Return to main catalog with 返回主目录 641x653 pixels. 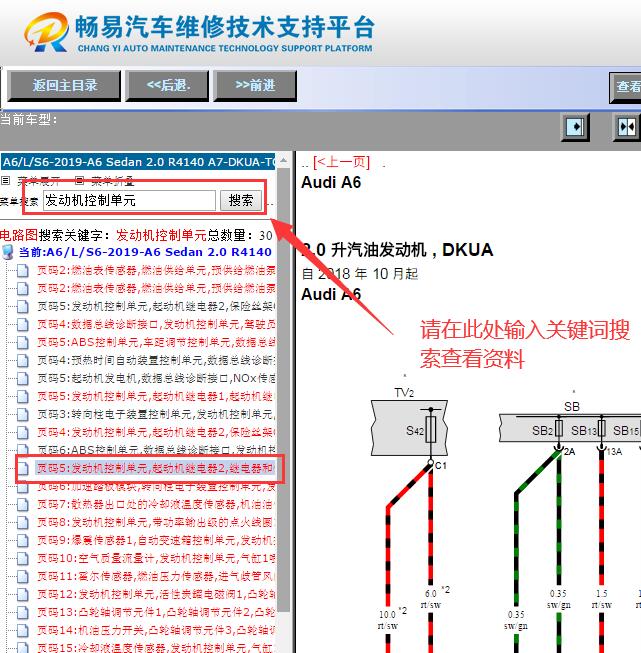coord(64,86)
